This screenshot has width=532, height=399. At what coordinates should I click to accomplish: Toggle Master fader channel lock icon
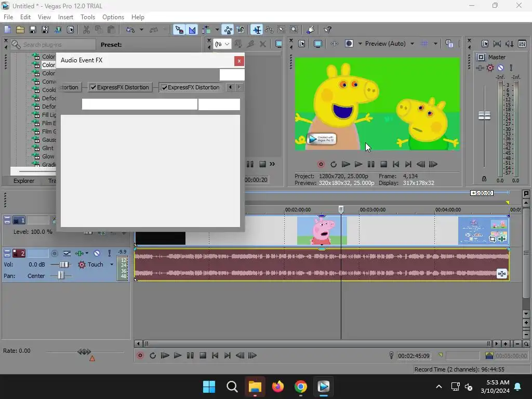pyautogui.click(x=484, y=179)
